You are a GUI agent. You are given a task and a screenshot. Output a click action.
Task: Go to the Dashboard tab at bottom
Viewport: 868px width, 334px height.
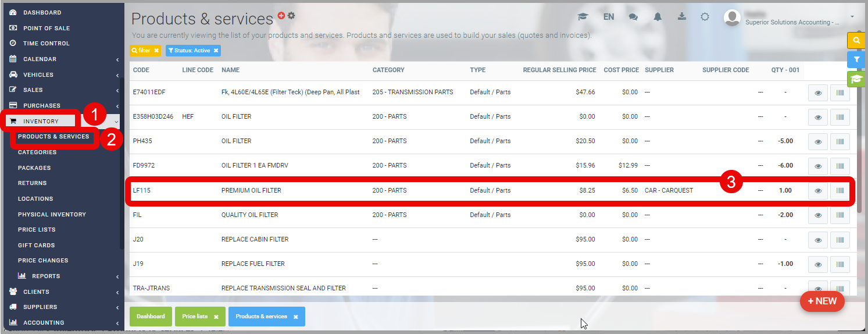pos(151,317)
